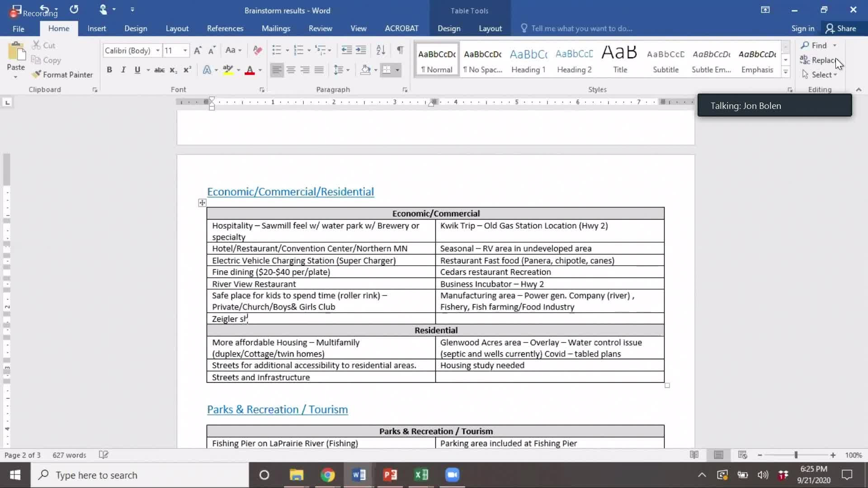Clear all formatting eraser icon

(x=258, y=50)
